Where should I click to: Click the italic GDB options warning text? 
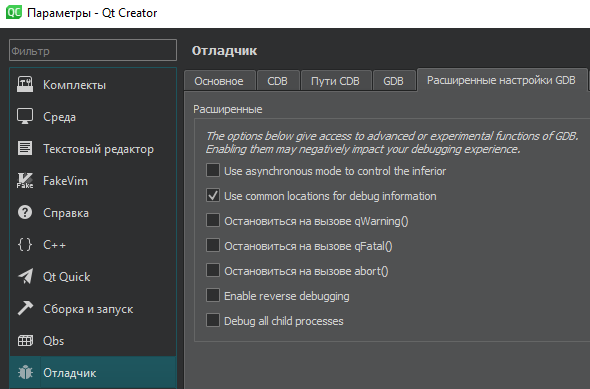pos(392,143)
